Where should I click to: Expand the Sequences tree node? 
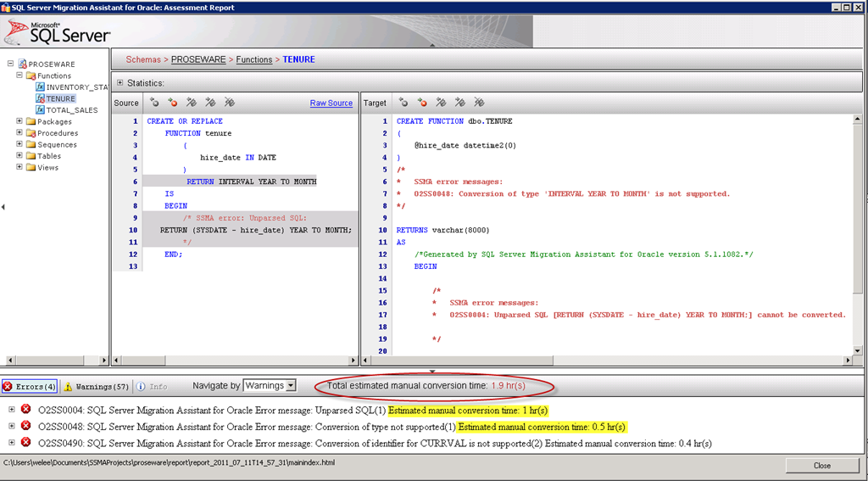(19, 144)
